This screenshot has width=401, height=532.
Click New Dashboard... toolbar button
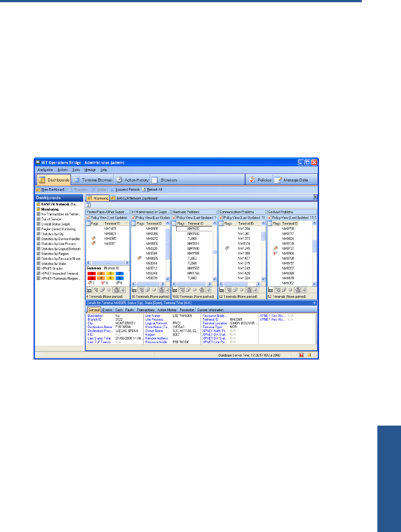(51, 190)
